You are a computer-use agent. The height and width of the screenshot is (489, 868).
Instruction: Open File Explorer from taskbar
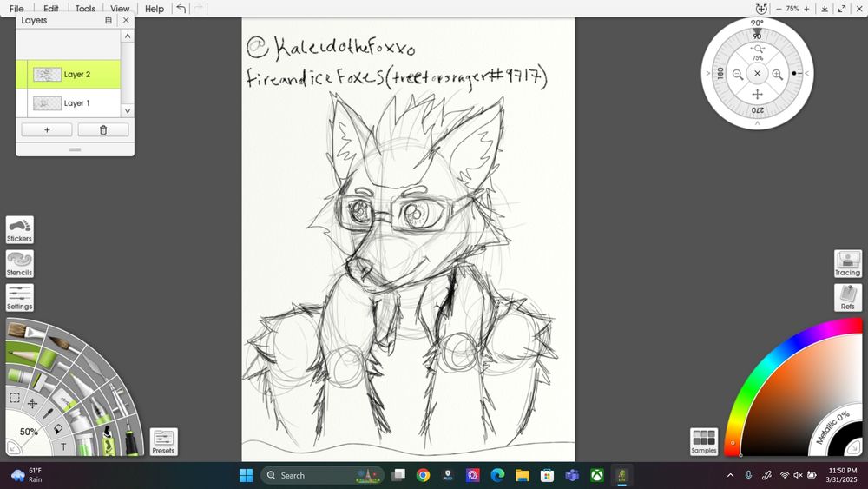[x=522, y=475]
